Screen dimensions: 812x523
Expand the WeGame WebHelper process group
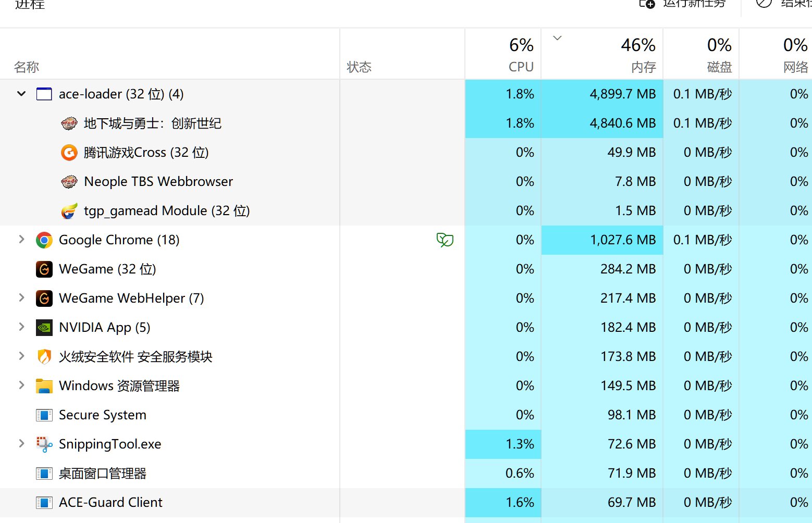click(x=21, y=298)
